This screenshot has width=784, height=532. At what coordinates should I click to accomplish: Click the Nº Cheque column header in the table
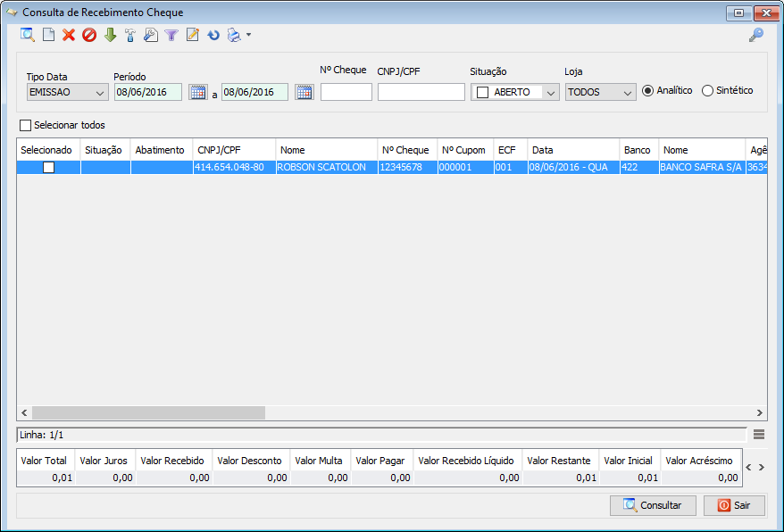tap(407, 150)
